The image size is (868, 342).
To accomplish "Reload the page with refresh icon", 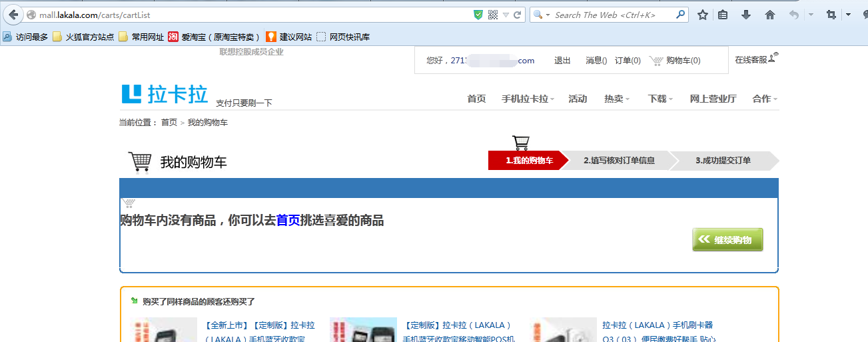I will (x=518, y=15).
